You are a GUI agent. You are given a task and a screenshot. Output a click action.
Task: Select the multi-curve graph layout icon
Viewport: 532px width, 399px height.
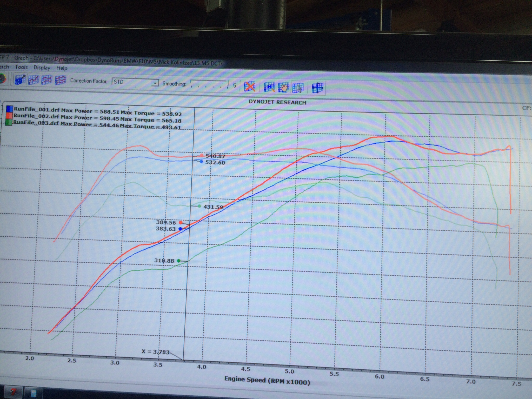pyautogui.click(x=60, y=80)
